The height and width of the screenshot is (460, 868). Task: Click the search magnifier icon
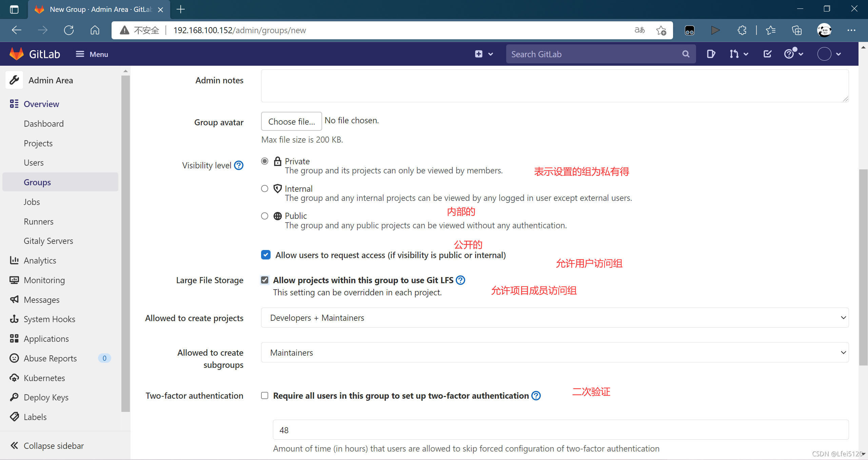(x=686, y=54)
